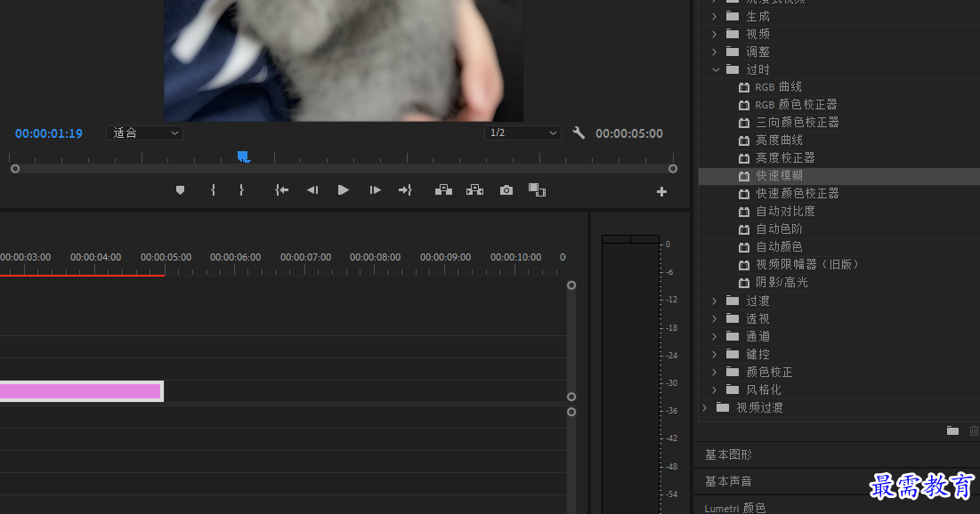The image size is (980, 514).
Task: Expand the 键控 folder
Action: pos(715,354)
